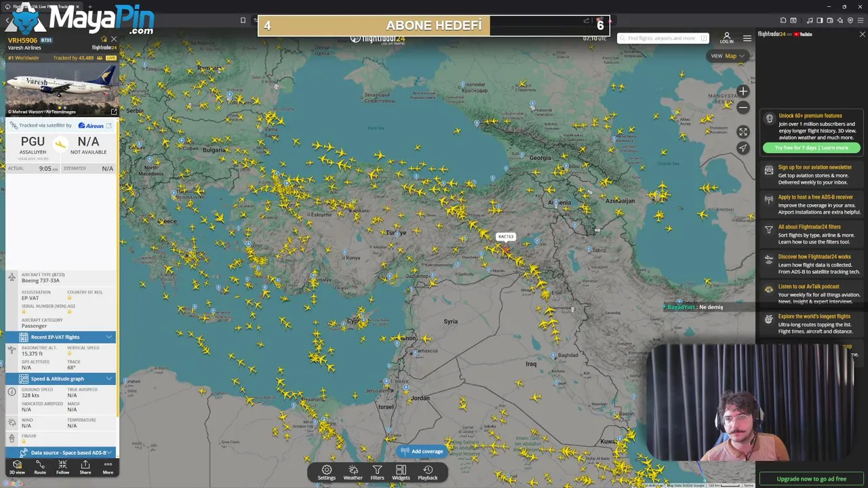Image resolution: width=868 pixels, height=488 pixels.
Task: Click 328 kts ground speed value
Action: click(30, 395)
